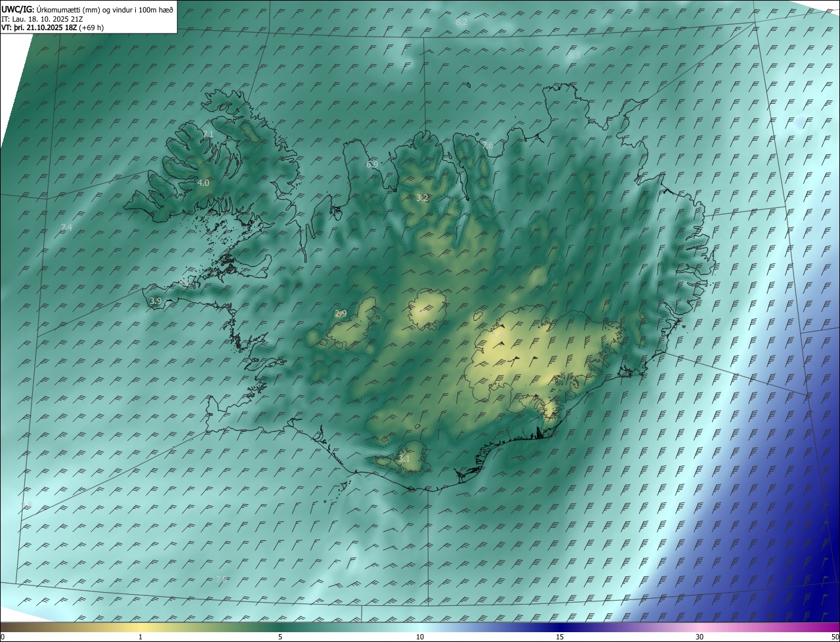Image resolution: width=840 pixels, height=642 pixels.
Task: Click the 50 label on the color scale
Action: (834, 637)
